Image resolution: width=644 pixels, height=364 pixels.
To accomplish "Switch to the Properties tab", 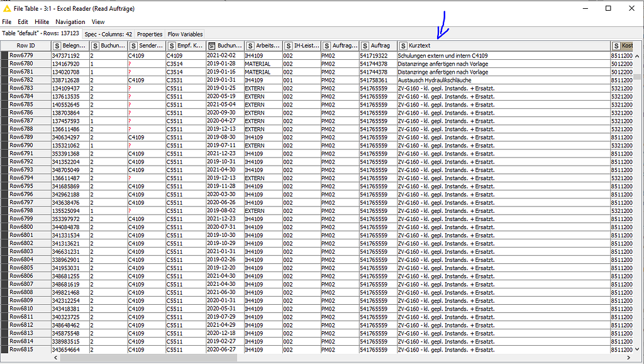I will (149, 34).
